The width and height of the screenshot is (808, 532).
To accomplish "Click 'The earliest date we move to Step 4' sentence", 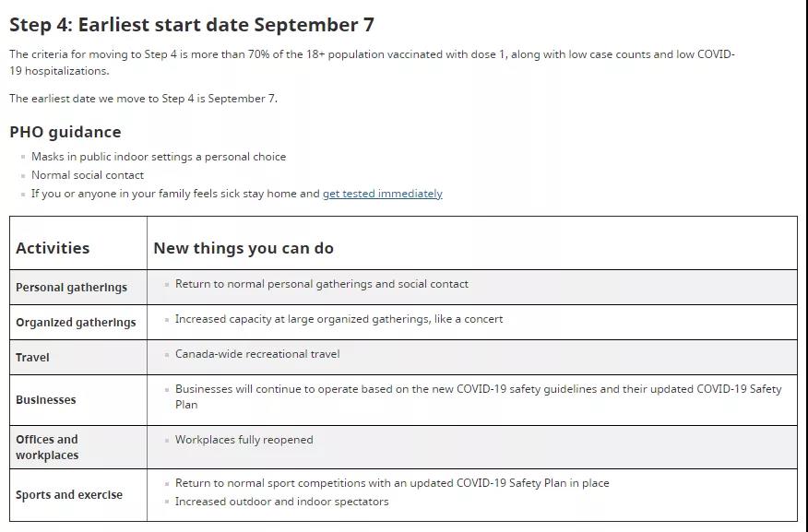I will point(143,99).
